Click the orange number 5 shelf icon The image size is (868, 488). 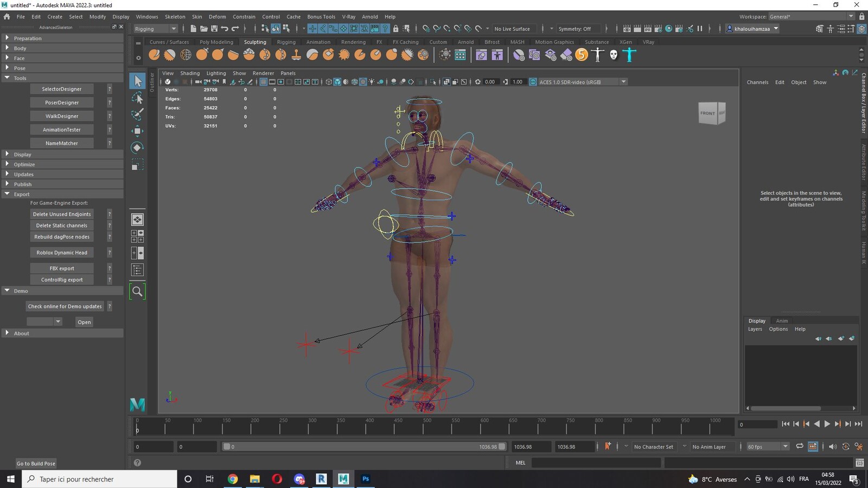pyautogui.click(x=582, y=55)
